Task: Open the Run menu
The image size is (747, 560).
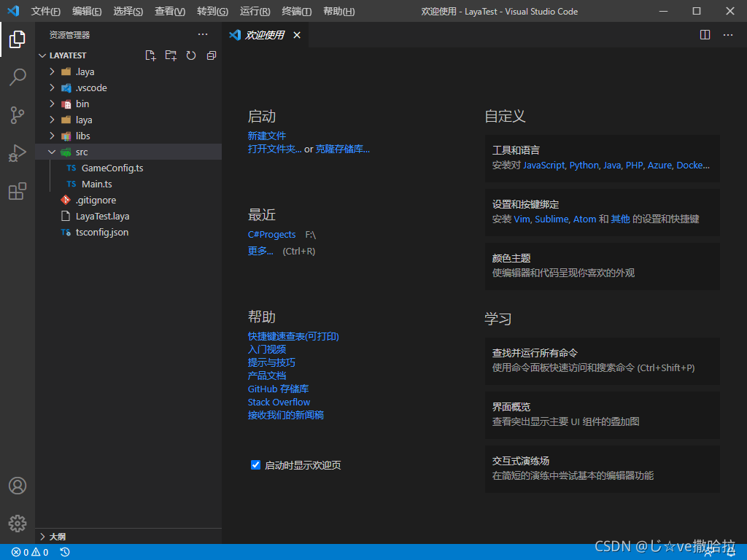Action: coord(255,11)
